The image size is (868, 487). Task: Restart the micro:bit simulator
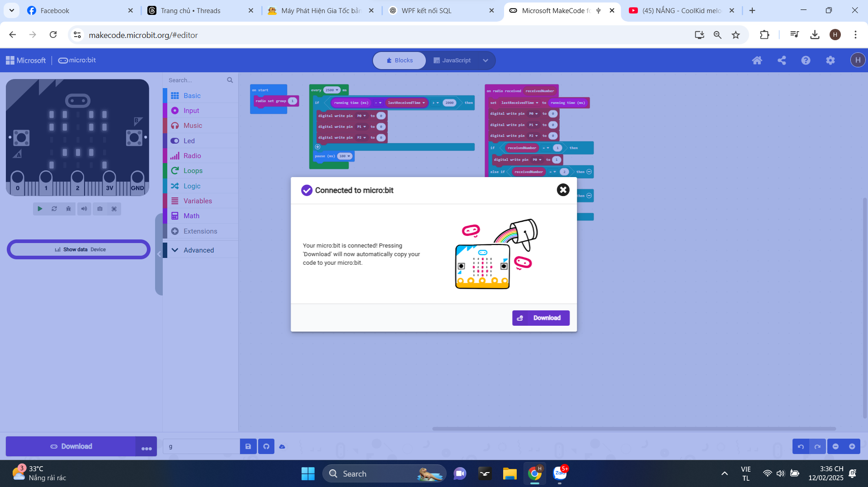(x=54, y=209)
